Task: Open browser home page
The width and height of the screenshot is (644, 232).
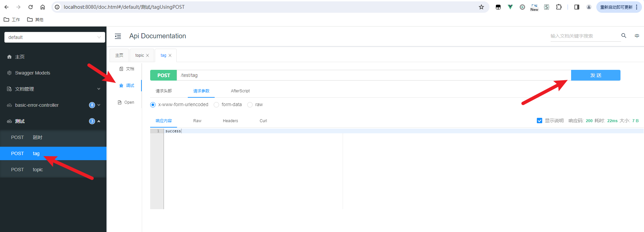Action: click(x=43, y=7)
